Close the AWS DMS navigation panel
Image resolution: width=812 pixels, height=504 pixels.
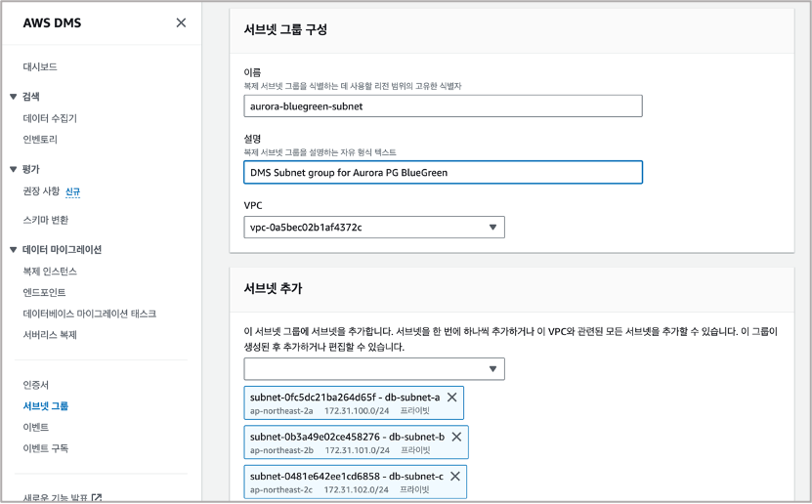pyautogui.click(x=181, y=22)
